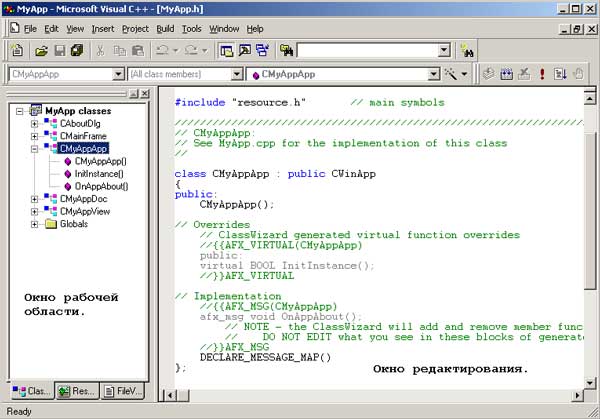Switch to the ResourceView tab
This screenshot has width=600, height=419.
point(78,391)
